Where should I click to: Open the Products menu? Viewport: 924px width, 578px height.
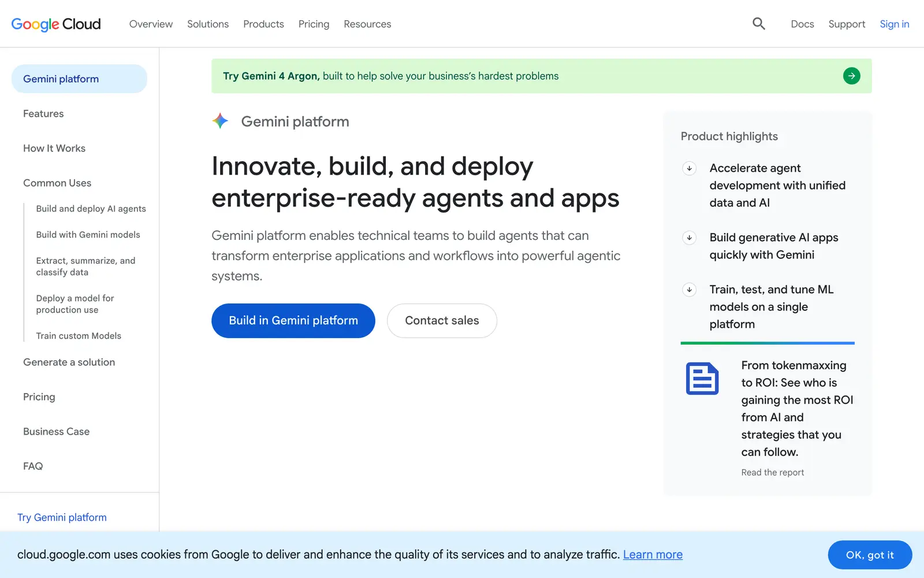tap(263, 24)
